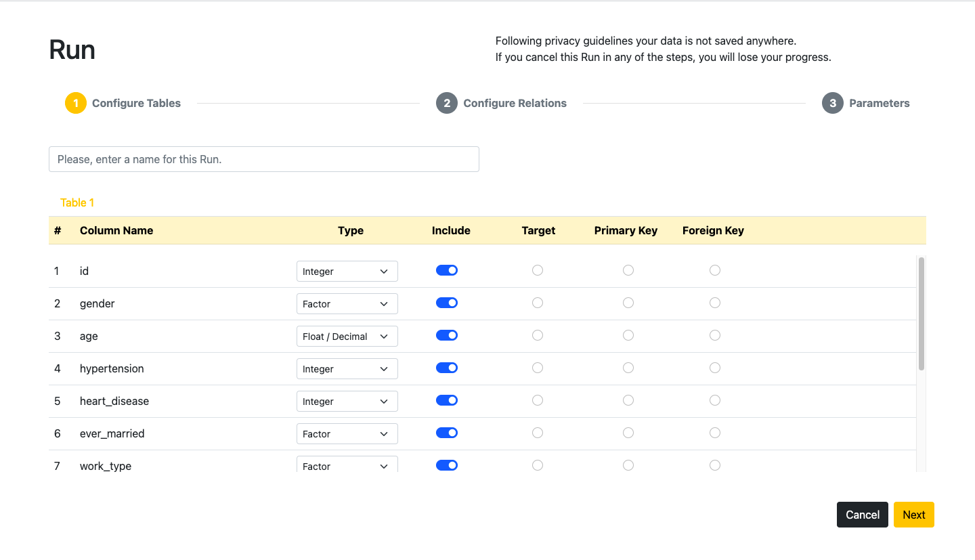Toggle the Include switch for id column
The height and width of the screenshot is (560, 975).
point(447,270)
